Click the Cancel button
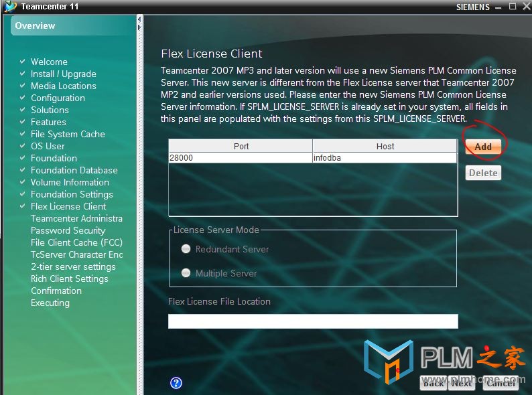The height and width of the screenshot is (395, 532). (501, 383)
